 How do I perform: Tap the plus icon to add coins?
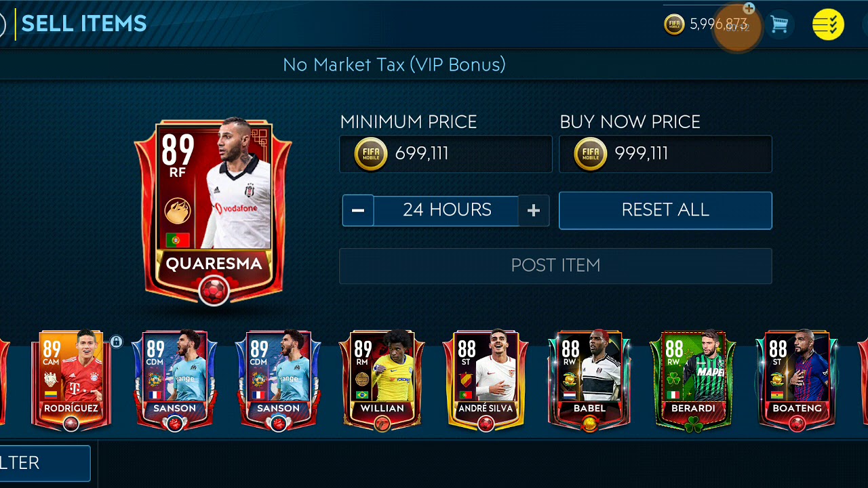click(749, 8)
